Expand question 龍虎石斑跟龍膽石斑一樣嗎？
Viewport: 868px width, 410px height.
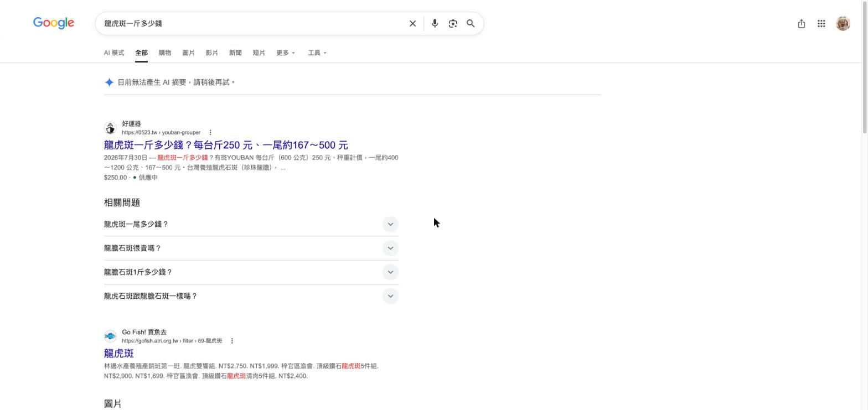(x=251, y=296)
